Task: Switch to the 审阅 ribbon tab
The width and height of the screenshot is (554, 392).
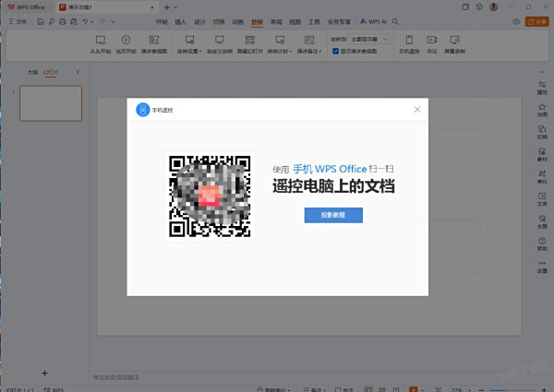Action: pyautogui.click(x=276, y=22)
